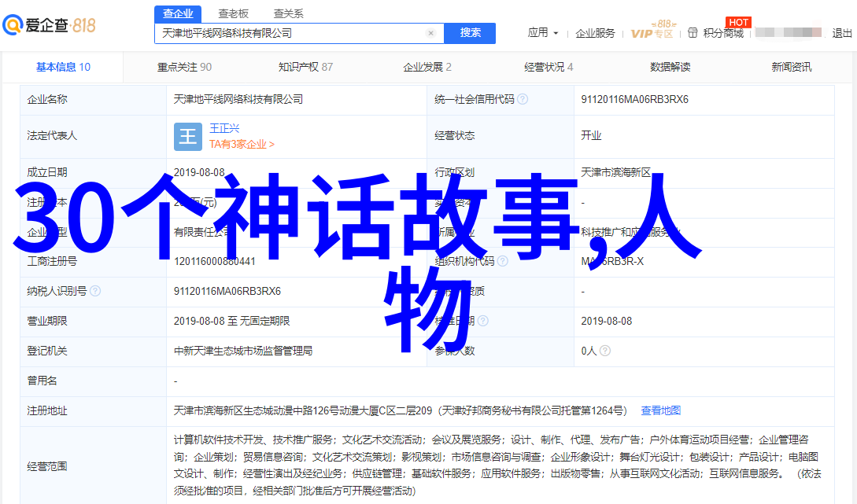Viewport: 857px width, 504px height.
Task: Click the business scope paragraph starting with 计算机软件技术开发
Action: 497,465
